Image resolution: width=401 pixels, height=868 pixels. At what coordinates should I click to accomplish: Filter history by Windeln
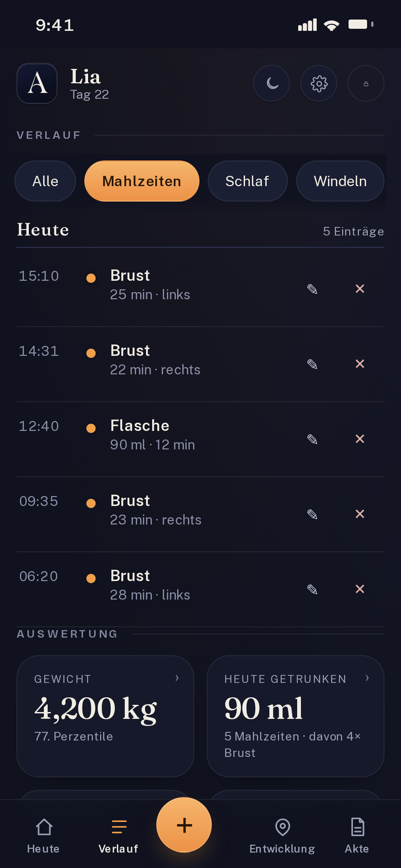[x=340, y=181]
